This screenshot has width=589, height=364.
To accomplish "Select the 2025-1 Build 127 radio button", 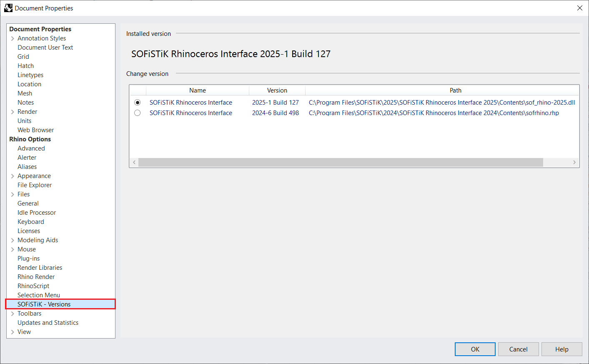I will (138, 103).
